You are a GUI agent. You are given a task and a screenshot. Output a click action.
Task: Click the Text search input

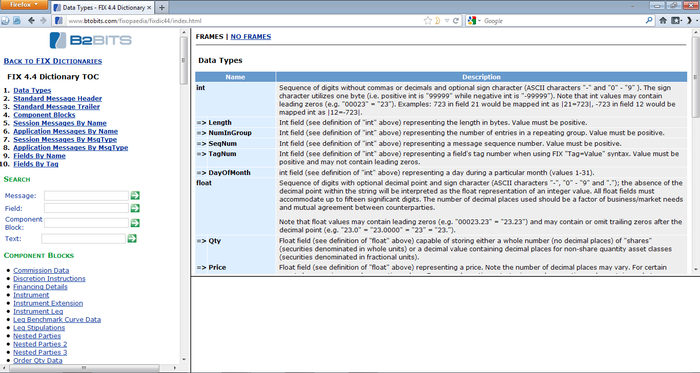(x=83, y=239)
